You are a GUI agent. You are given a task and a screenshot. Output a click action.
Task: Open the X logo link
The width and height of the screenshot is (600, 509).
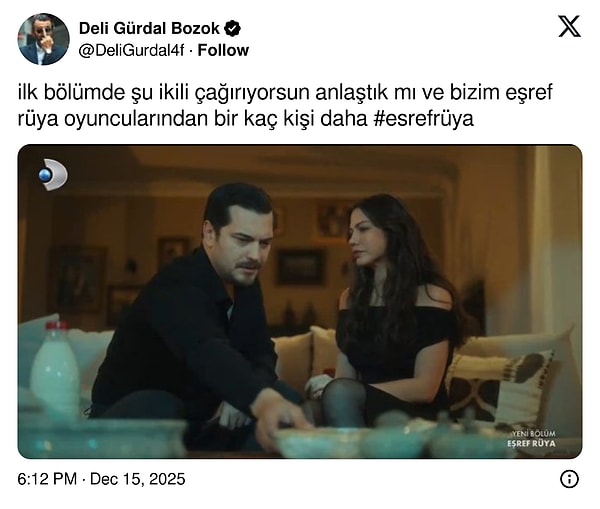point(569,26)
